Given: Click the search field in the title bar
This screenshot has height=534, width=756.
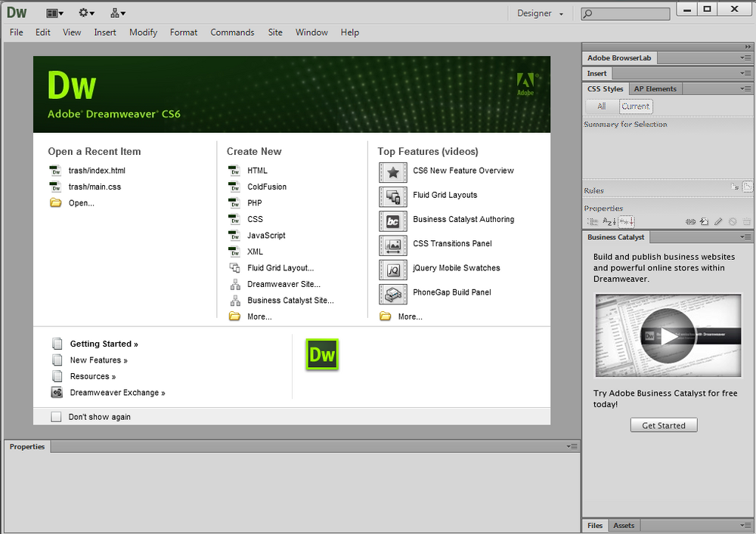Looking at the screenshot, I should point(625,14).
